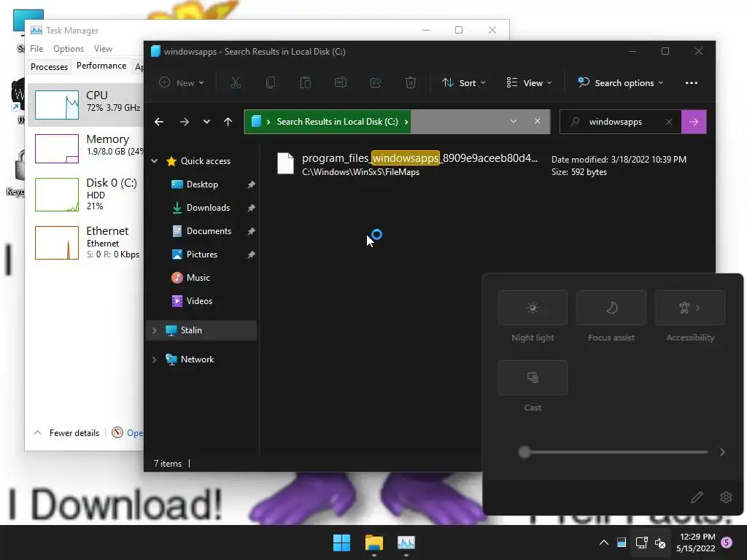This screenshot has width=747, height=560.
Task: Select Disk 0 (C:) in Task Manager
Action: click(x=86, y=194)
